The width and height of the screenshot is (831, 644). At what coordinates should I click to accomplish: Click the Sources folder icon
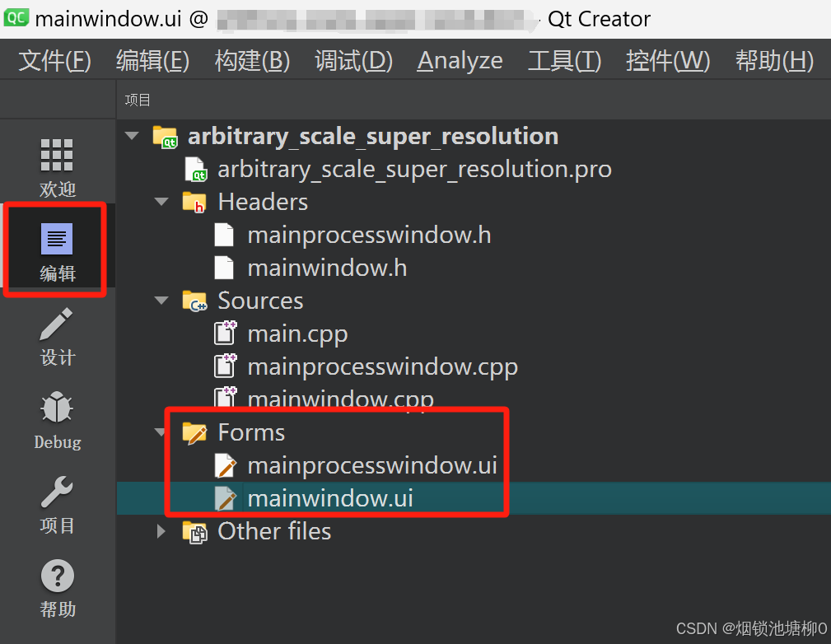(194, 301)
